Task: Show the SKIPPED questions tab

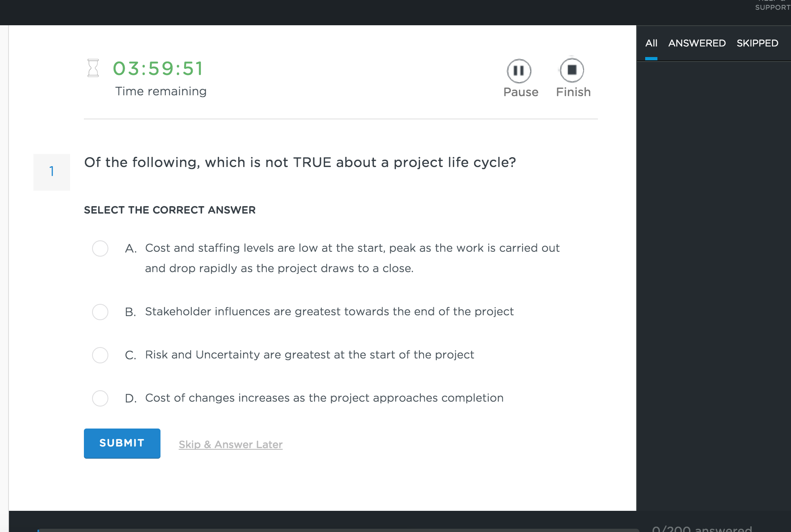Action: coord(757,43)
